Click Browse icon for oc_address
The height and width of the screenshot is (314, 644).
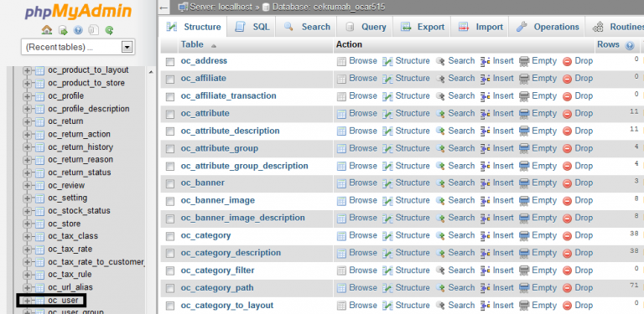342,61
